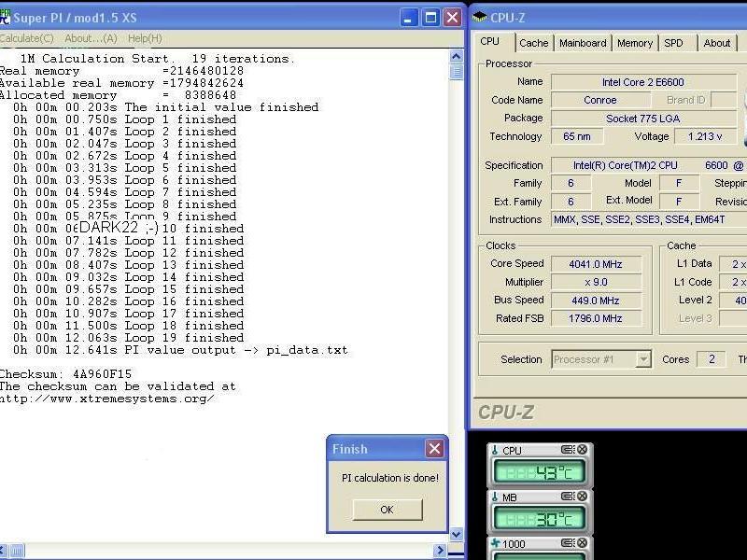Click the PI calculation is done! message

point(390,478)
